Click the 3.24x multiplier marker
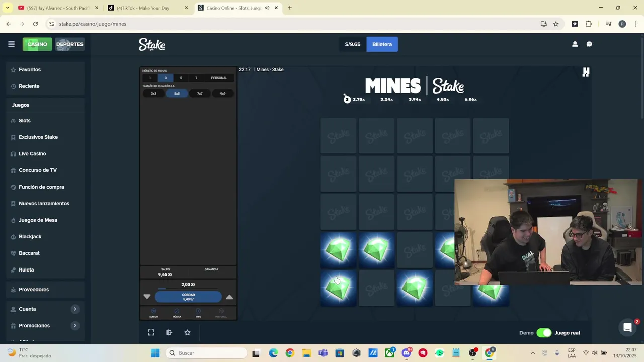 386,99
